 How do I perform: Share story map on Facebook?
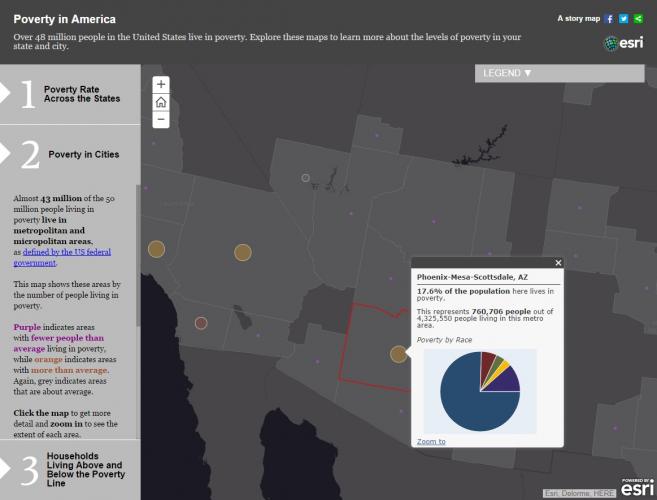[x=609, y=19]
